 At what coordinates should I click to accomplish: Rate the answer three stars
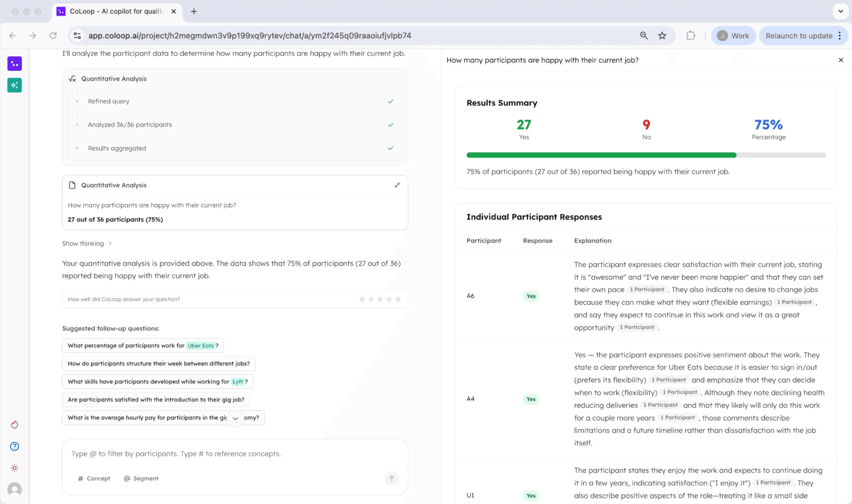coord(380,299)
